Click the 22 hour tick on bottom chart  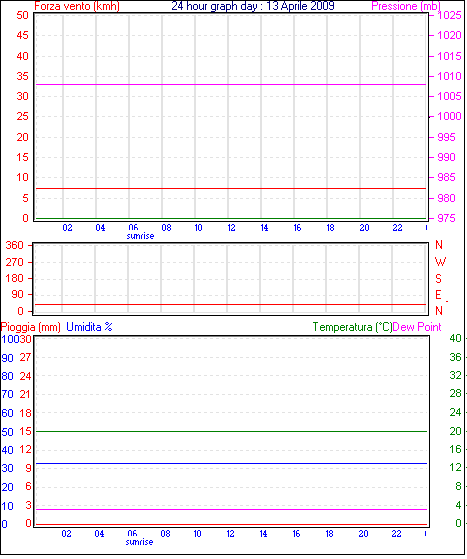396,534
